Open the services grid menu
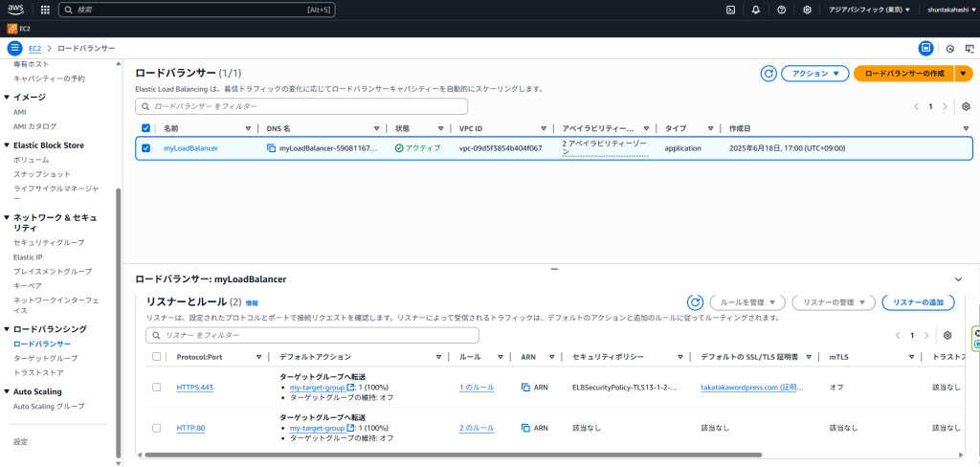Screen dimensions: 980x467 click(x=45, y=10)
